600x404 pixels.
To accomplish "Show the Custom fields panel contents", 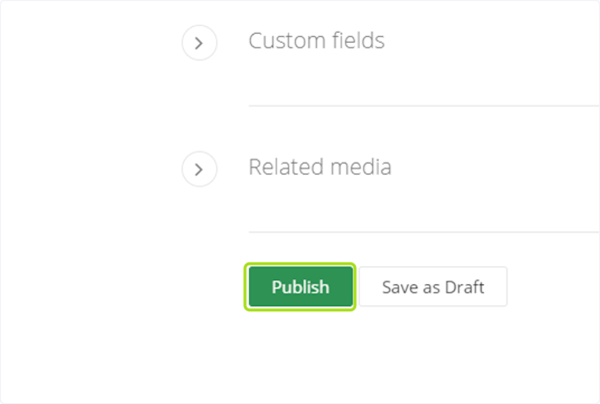I will [x=199, y=43].
